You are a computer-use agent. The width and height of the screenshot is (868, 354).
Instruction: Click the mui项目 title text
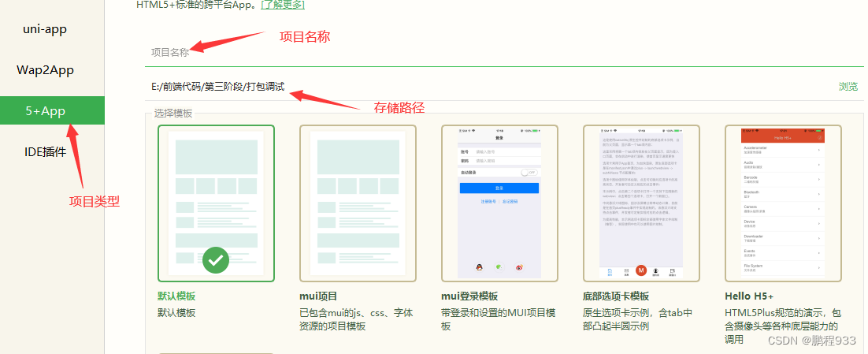click(x=318, y=296)
